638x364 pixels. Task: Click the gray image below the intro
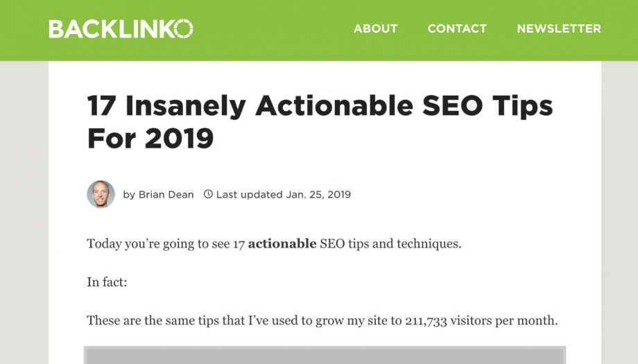[325, 355]
